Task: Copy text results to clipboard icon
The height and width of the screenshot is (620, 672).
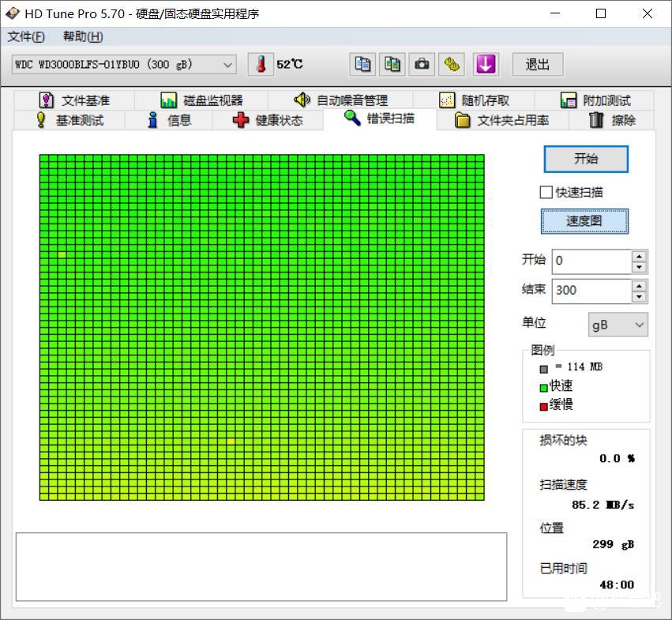Action: click(x=362, y=65)
